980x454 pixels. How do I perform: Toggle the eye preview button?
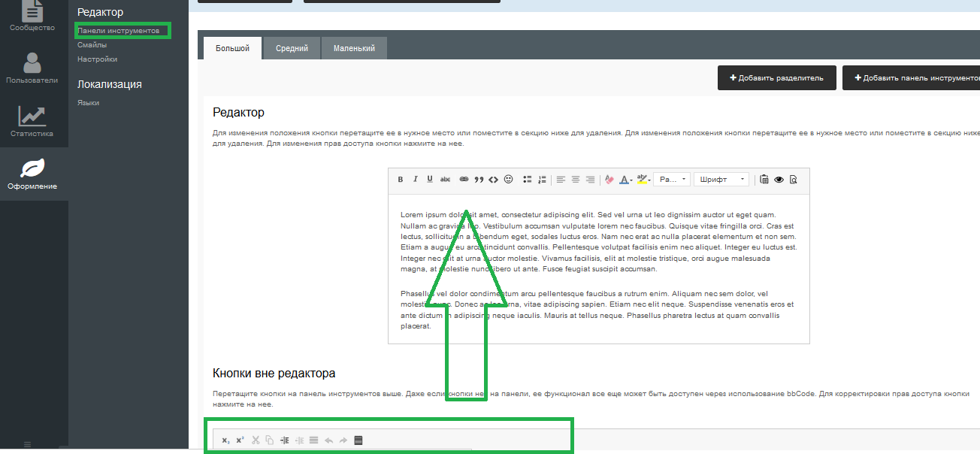(x=779, y=180)
